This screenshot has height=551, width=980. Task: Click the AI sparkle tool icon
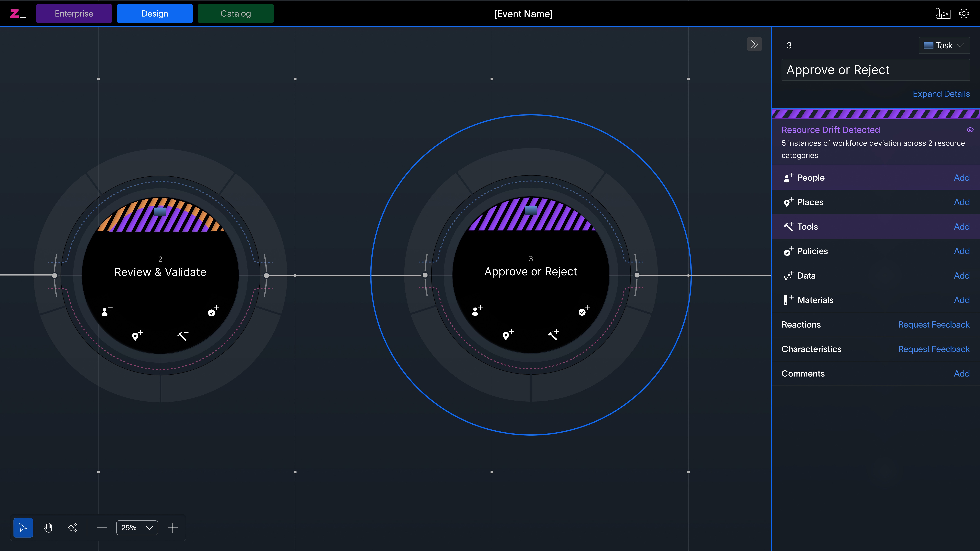pyautogui.click(x=72, y=527)
